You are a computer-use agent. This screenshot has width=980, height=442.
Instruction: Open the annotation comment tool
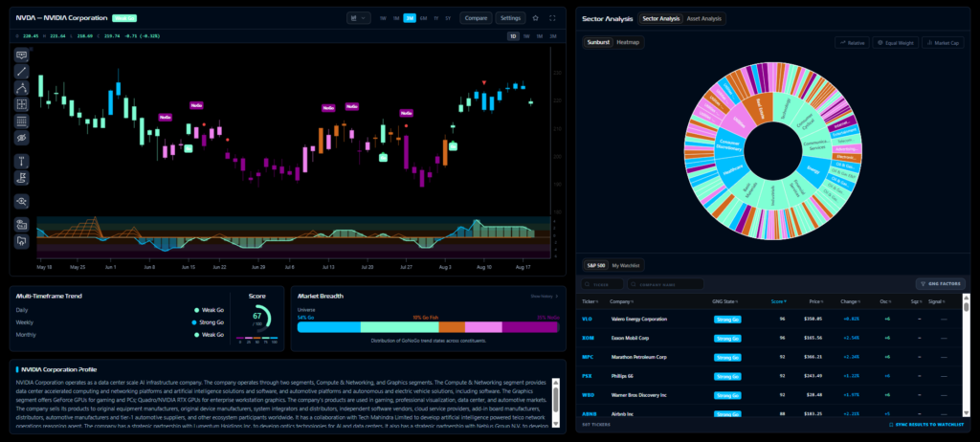[x=22, y=55]
